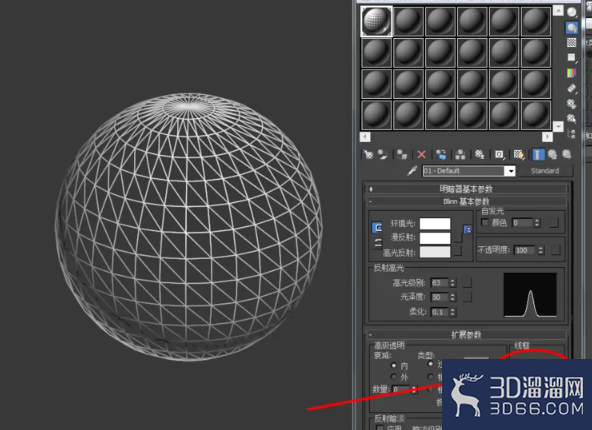This screenshot has width=592, height=430.
Task: Collapse the Blinn 基本参数 rollout
Action: 467,201
